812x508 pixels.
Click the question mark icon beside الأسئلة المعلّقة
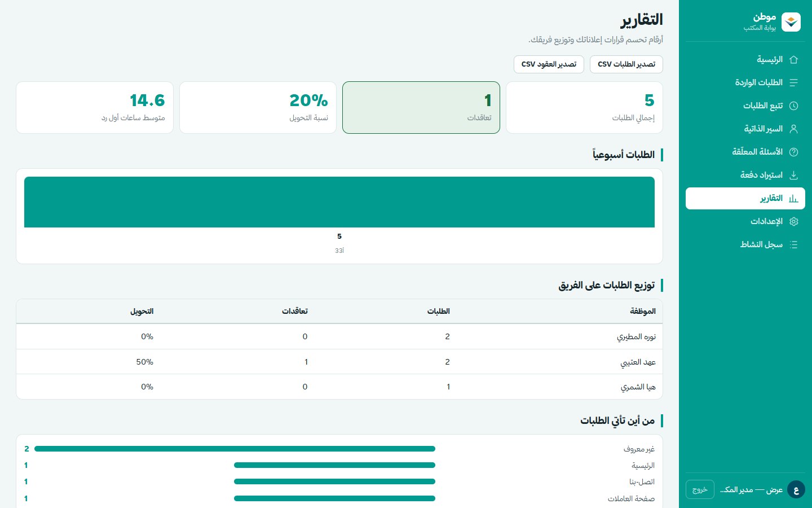(x=793, y=152)
